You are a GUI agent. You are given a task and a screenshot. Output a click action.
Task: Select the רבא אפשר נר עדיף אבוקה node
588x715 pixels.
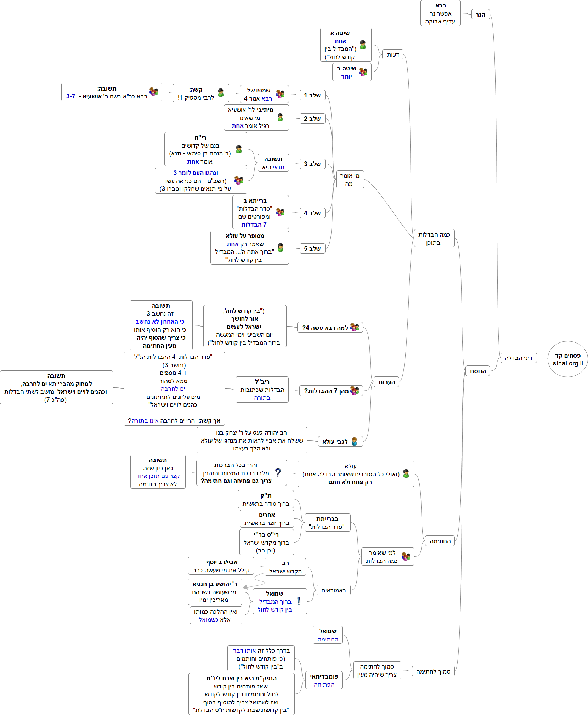click(440, 13)
